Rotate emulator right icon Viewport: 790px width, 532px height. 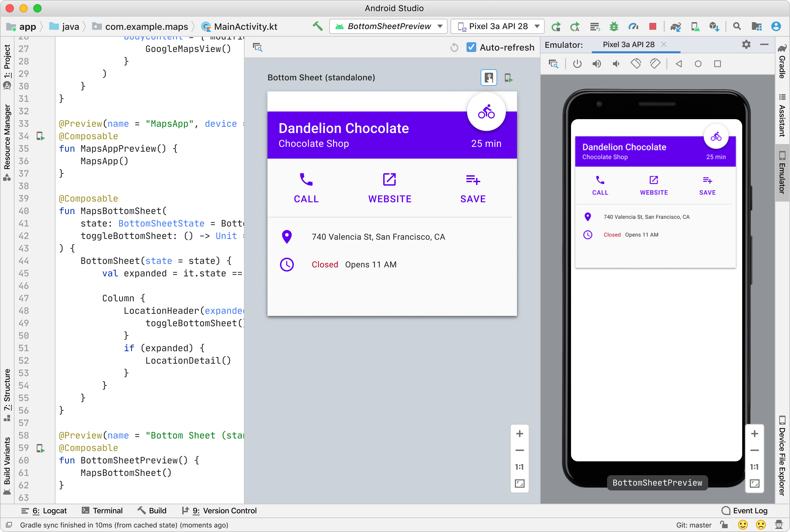[x=655, y=64]
